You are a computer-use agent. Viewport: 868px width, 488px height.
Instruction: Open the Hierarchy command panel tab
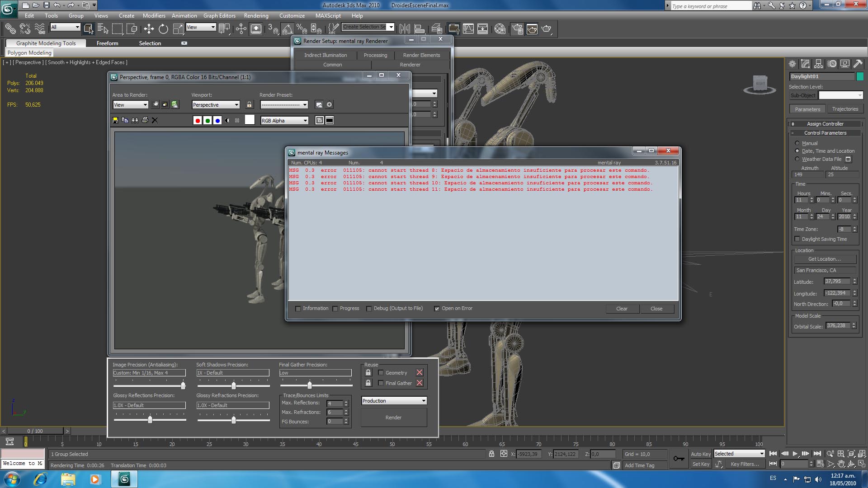(x=818, y=64)
